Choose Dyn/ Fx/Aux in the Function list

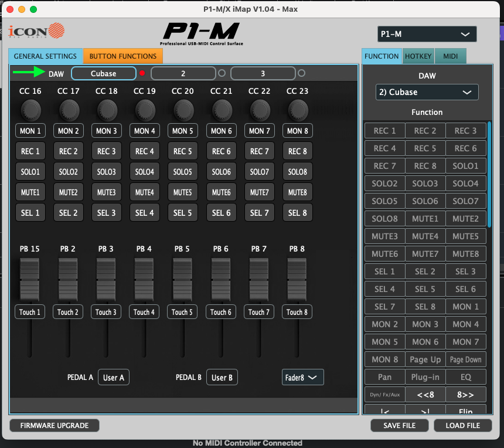tap(385, 395)
